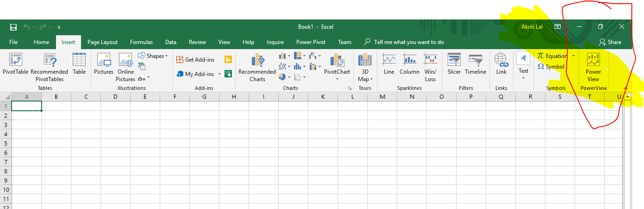This screenshot has height=209, width=644.
Task: Insert an Equation
Action: pos(552,56)
